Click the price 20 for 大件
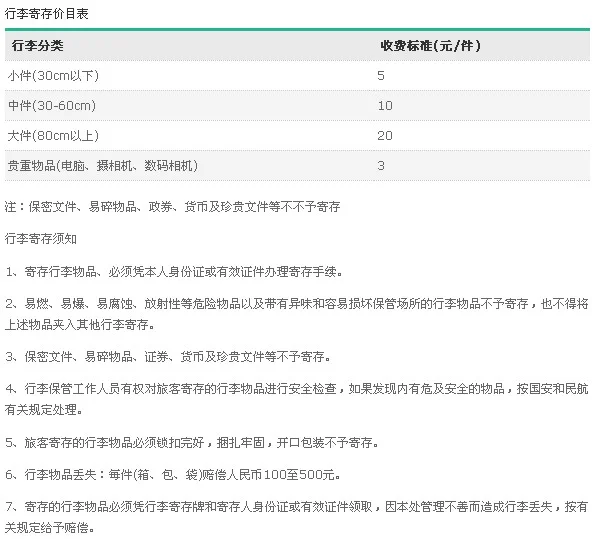 385,135
